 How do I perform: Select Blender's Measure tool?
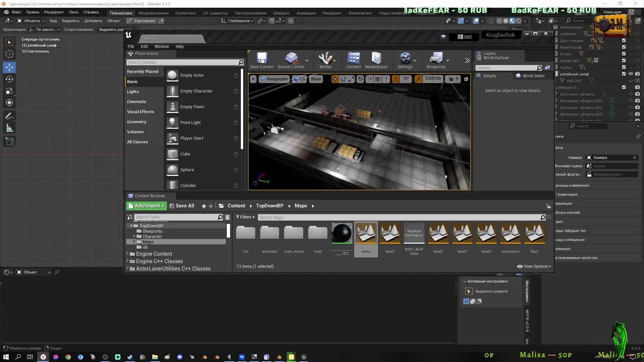pos(9,128)
